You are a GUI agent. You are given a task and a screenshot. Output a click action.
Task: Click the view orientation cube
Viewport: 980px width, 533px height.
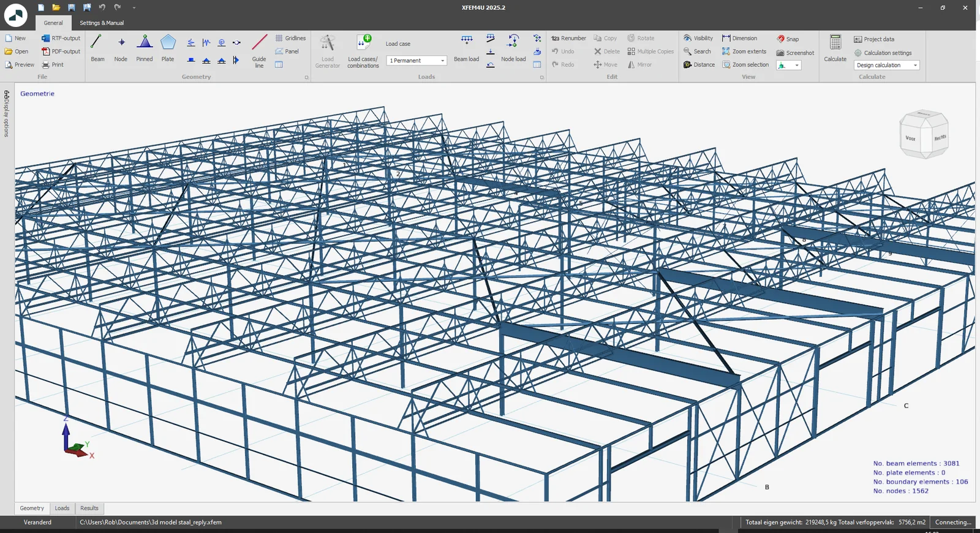[924, 134]
